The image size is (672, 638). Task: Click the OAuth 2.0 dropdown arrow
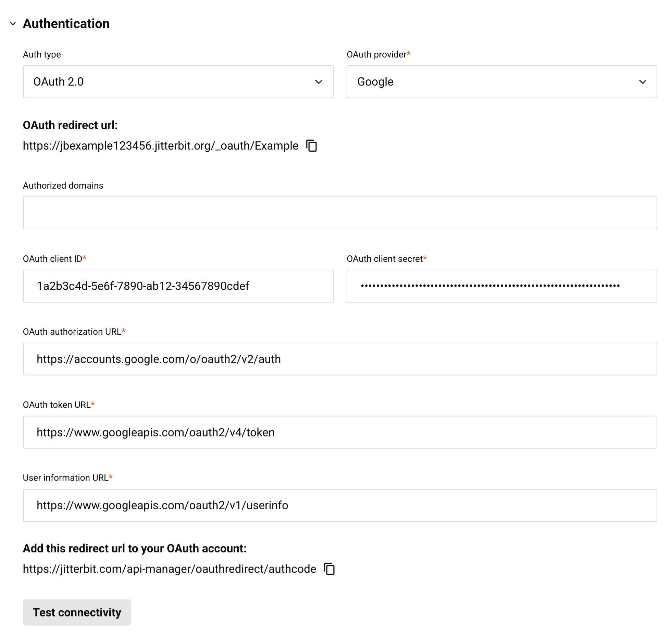point(319,82)
